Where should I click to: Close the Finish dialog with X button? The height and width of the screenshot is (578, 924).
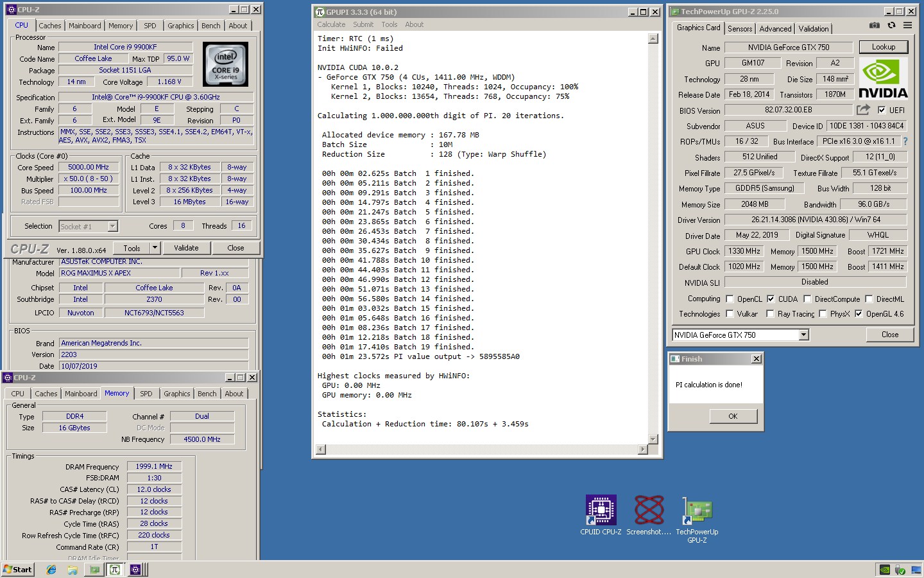(756, 359)
